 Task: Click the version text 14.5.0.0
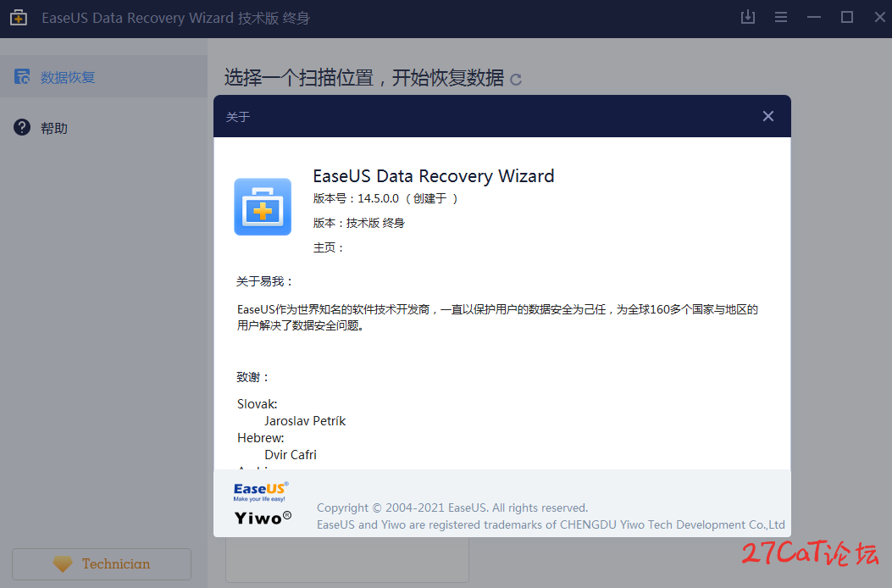(x=379, y=198)
